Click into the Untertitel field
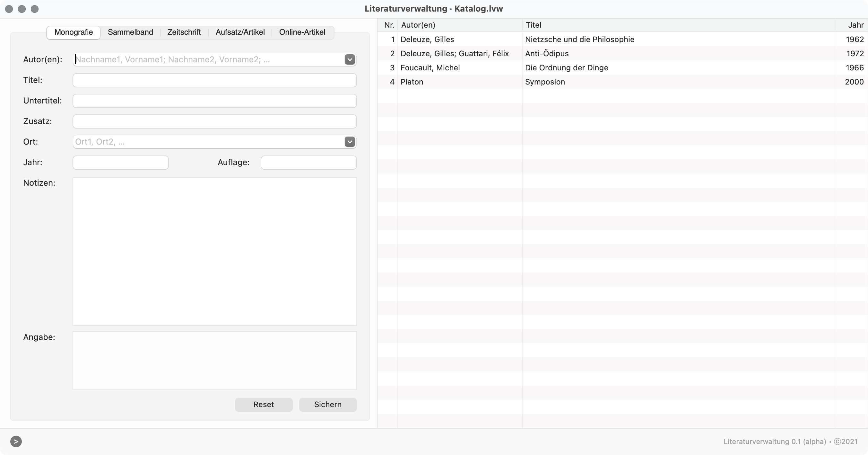 click(214, 101)
